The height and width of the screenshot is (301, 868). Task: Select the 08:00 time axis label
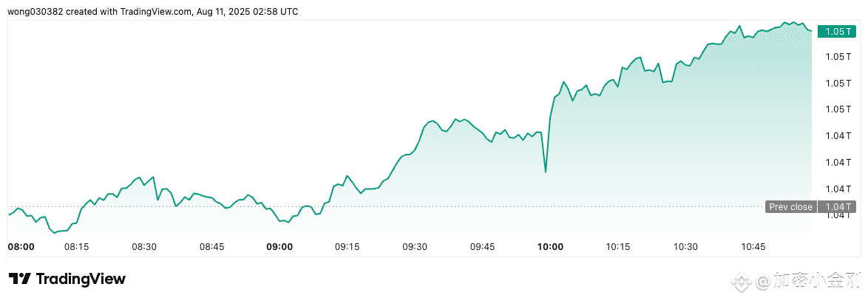tap(21, 247)
